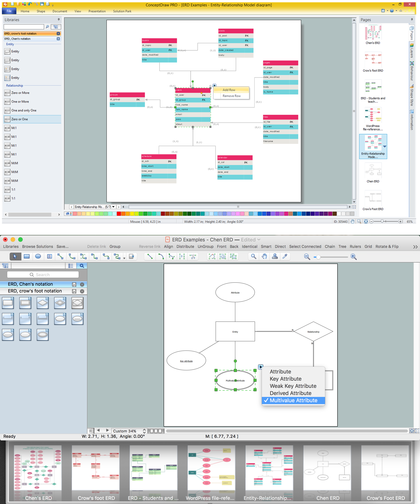This screenshot has width=420, height=504.
Task: Select the Weak Key Attribute option
Action: pos(293,386)
